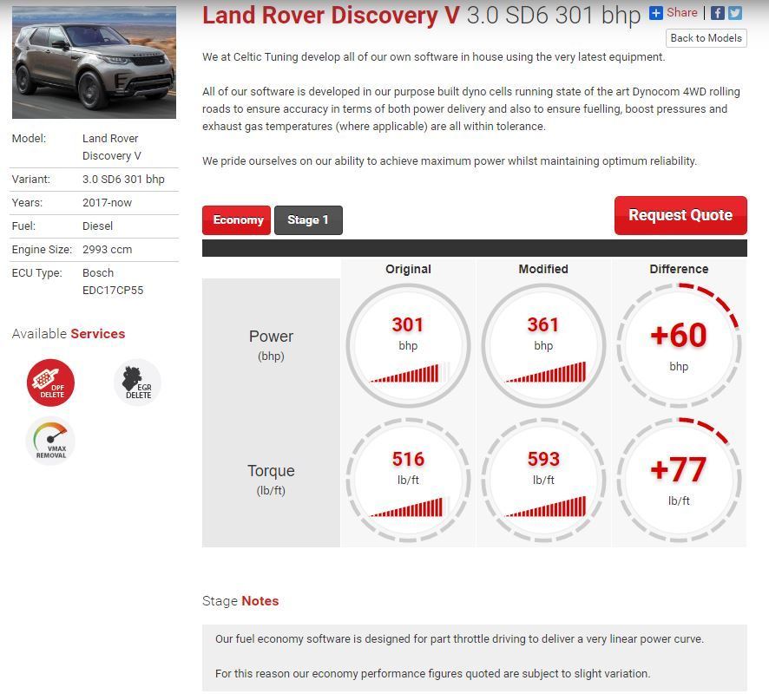769x700 pixels.
Task: Click the blue plus Share icon
Action: (x=655, y=13)
